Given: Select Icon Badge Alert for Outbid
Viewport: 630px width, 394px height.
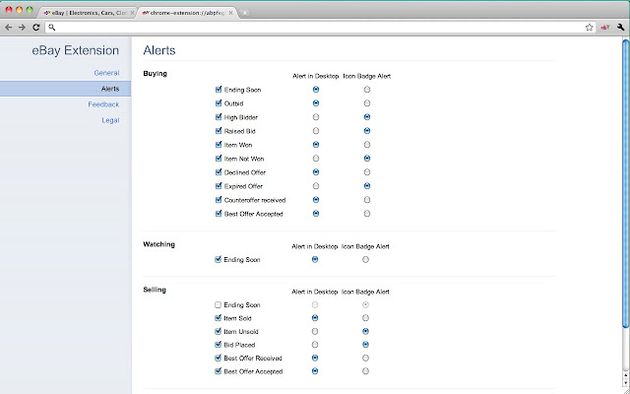Looking at the screenshot, I should (x=367, y=103).
